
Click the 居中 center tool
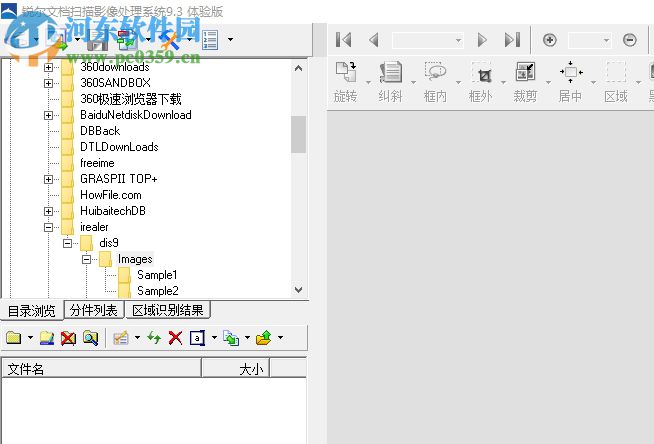(x=571, y=82)
